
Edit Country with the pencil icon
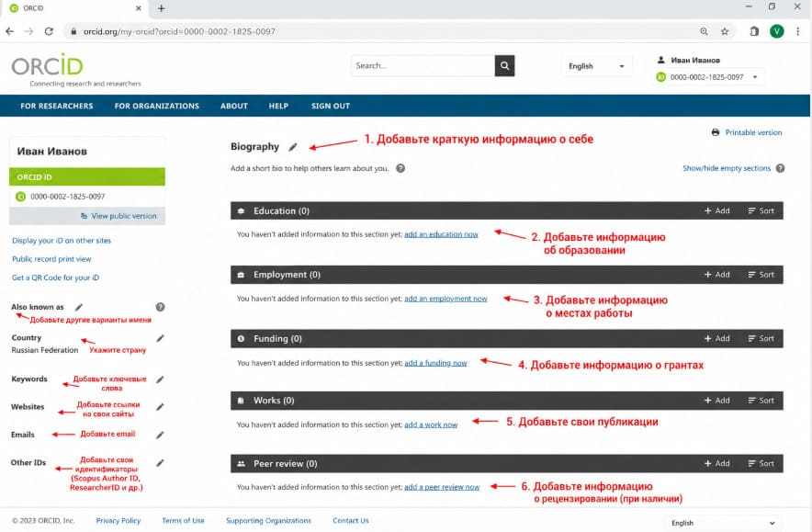point(161,338)
